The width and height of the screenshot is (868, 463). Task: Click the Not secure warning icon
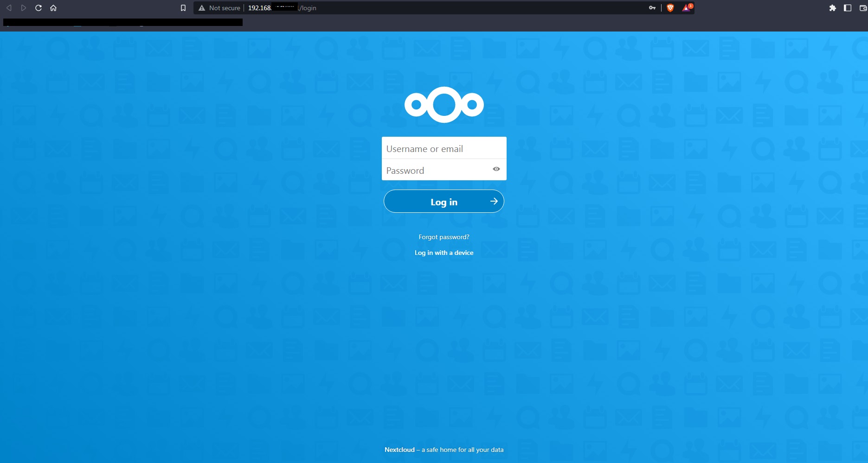click(202, 8)
